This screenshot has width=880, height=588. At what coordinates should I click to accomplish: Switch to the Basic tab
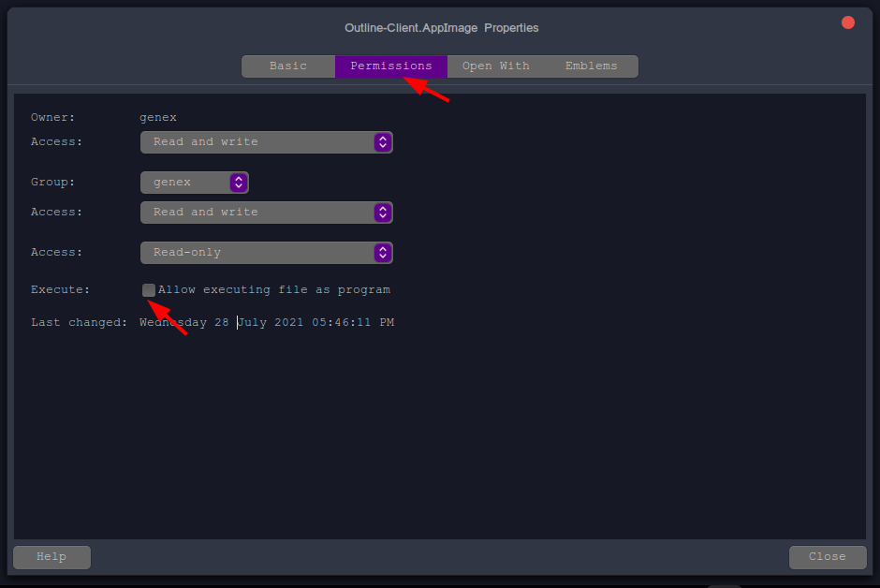[x=288, y=66]
